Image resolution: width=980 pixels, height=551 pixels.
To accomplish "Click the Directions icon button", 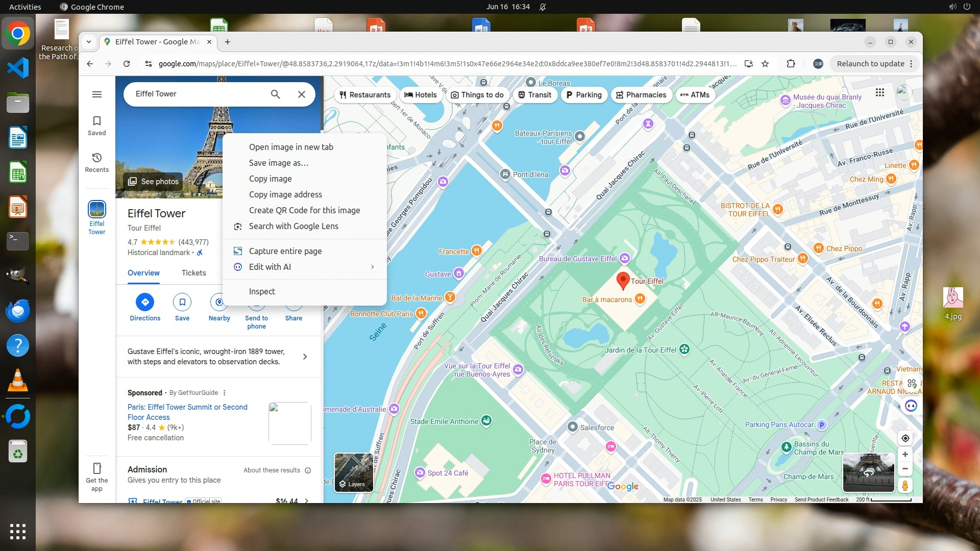I will (x=145, y=303).
